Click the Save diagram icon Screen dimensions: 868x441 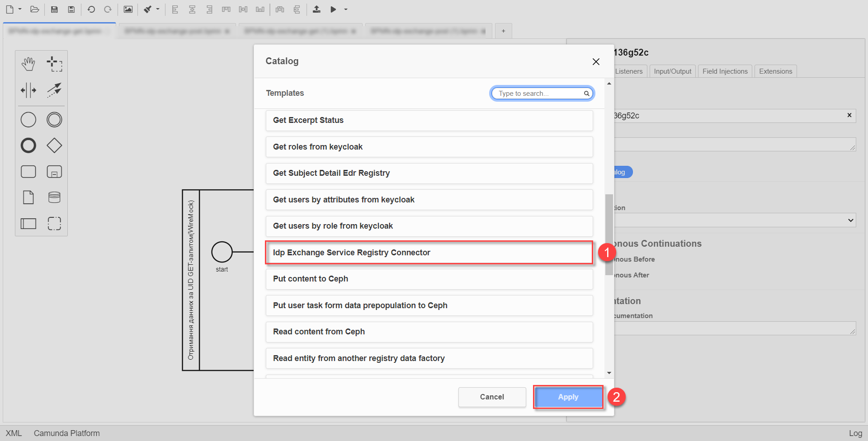[x=54, y=9]
